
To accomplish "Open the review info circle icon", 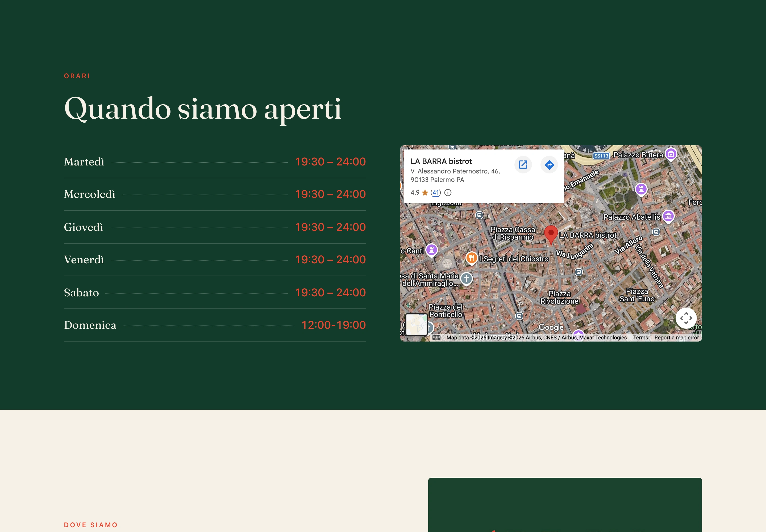I will (x=448, y=193).
